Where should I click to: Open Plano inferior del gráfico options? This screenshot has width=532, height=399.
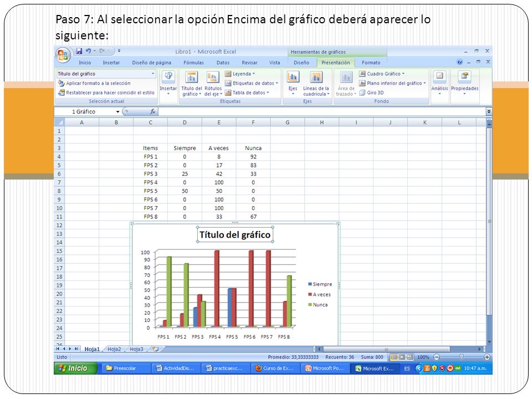click(392, 83)
